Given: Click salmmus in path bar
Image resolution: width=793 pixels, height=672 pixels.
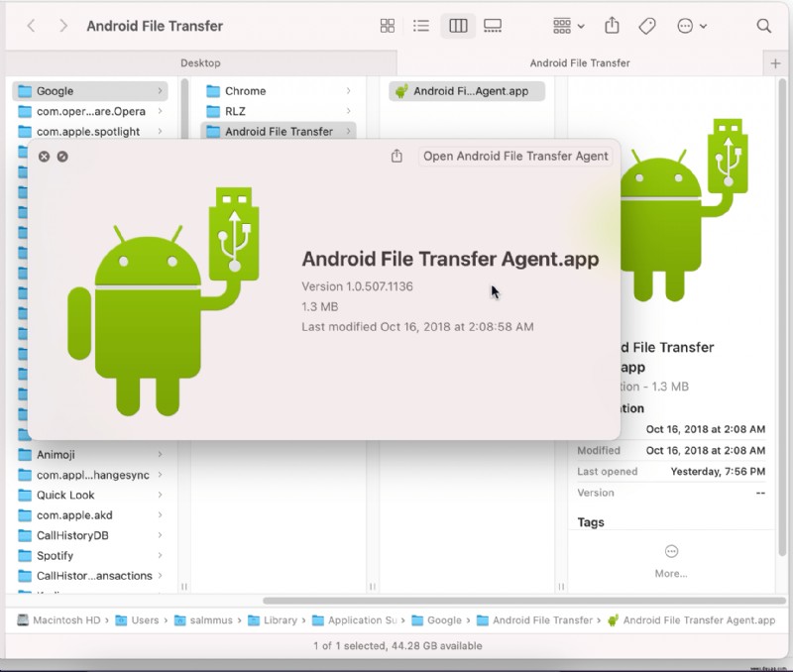Looking at the screenshot, I should pos(204,620).
